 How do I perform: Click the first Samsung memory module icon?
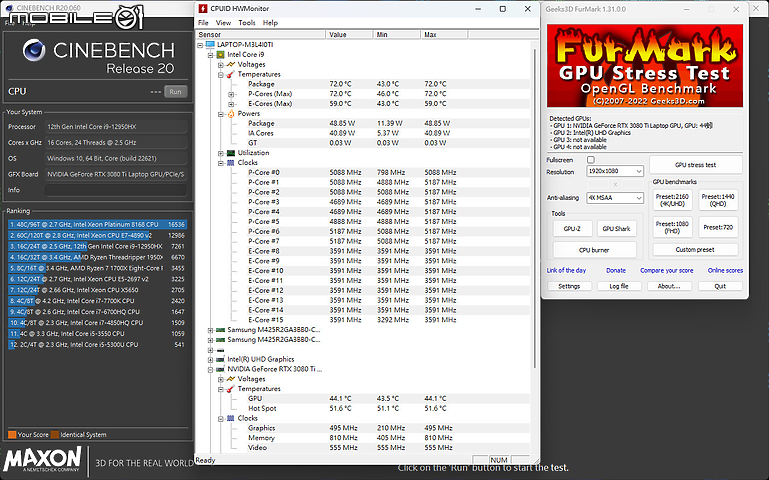click(221, 330)
